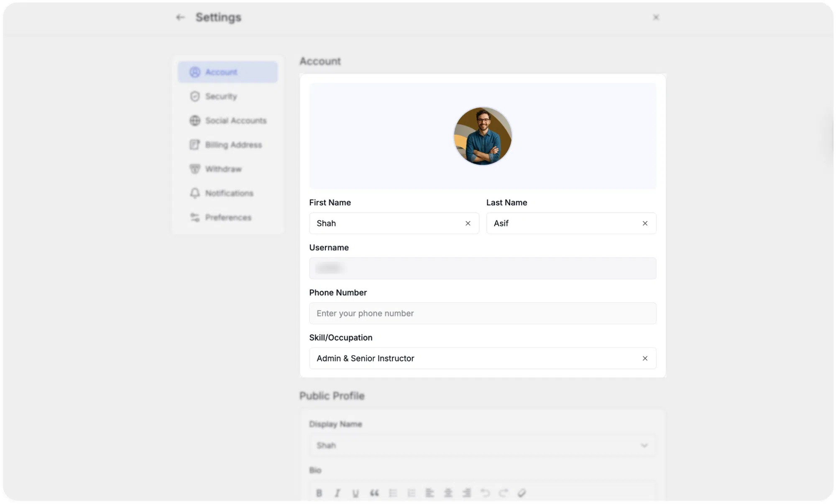Click the Skill/Occupation field
The height and width of the screenshot is (504, 836).
(483, 358)
